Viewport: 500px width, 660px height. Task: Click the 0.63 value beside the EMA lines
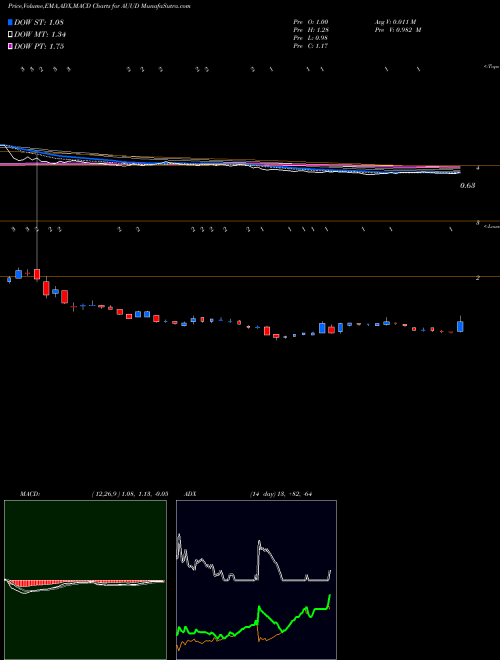[468, 185]
